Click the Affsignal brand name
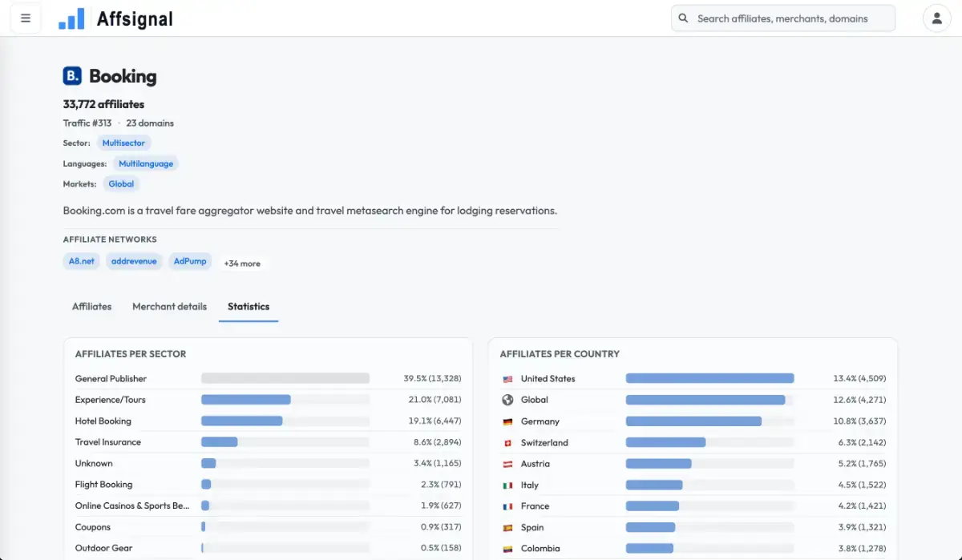This screenshot has height=560, width=962. click(x=135, y=18)
